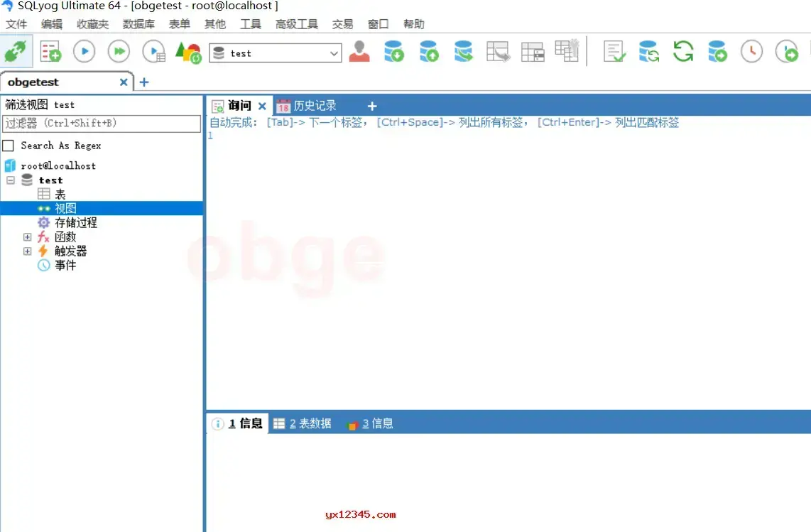Open the 数据库 menu
This screenshot has width=811, height=532.
tap(138, 24)
